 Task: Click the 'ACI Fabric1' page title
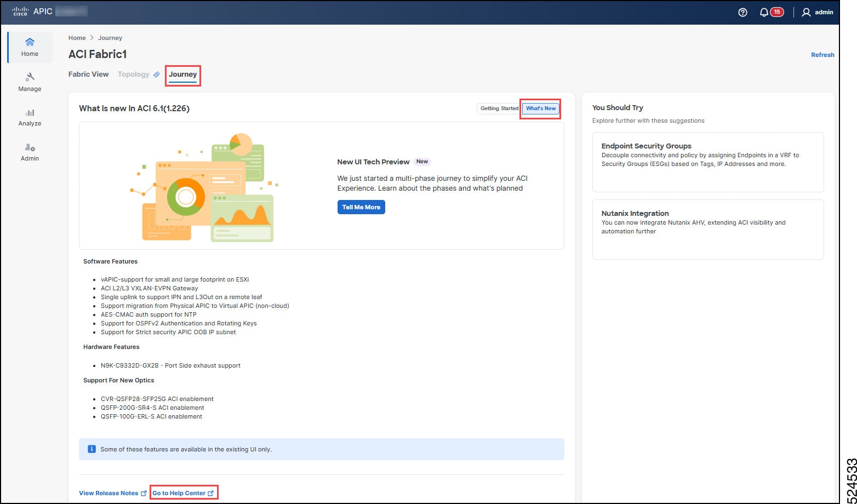pyautogui.click(x=98, y=54)
